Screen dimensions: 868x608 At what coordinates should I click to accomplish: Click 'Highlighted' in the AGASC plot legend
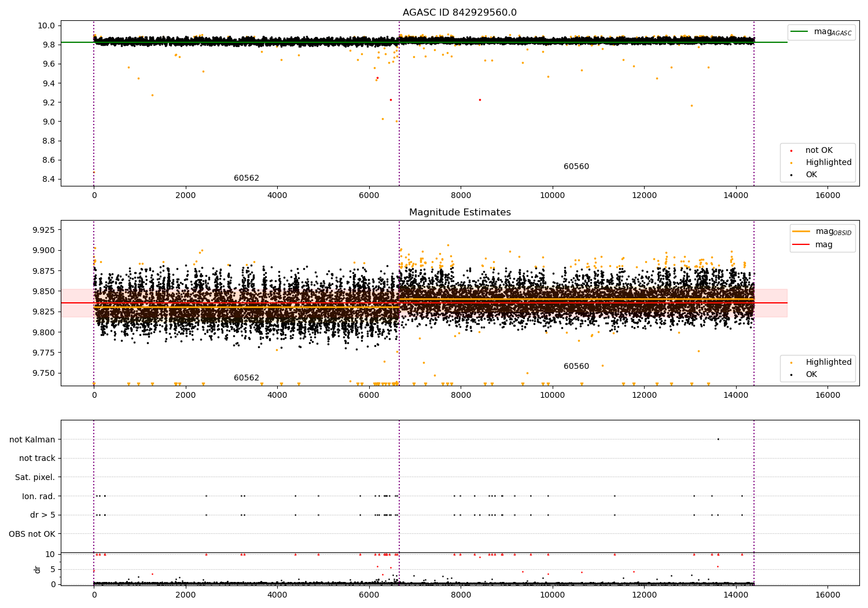[828, 163]
